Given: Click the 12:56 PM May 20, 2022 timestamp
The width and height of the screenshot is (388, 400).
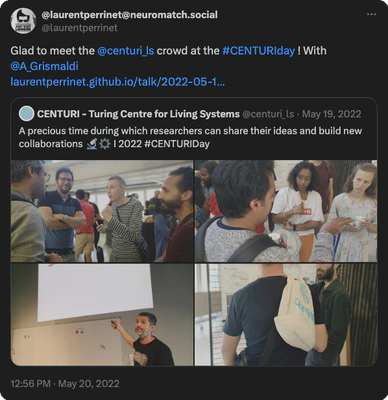Looking at the screenshot, I should 65,383.
